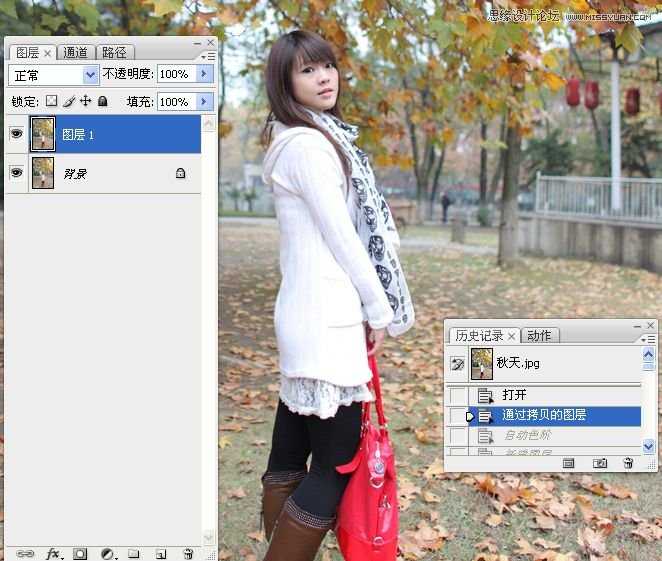Switch to the 动作 tab
The height and width of the screenshot is (561, 662).
tap(539, 336)
